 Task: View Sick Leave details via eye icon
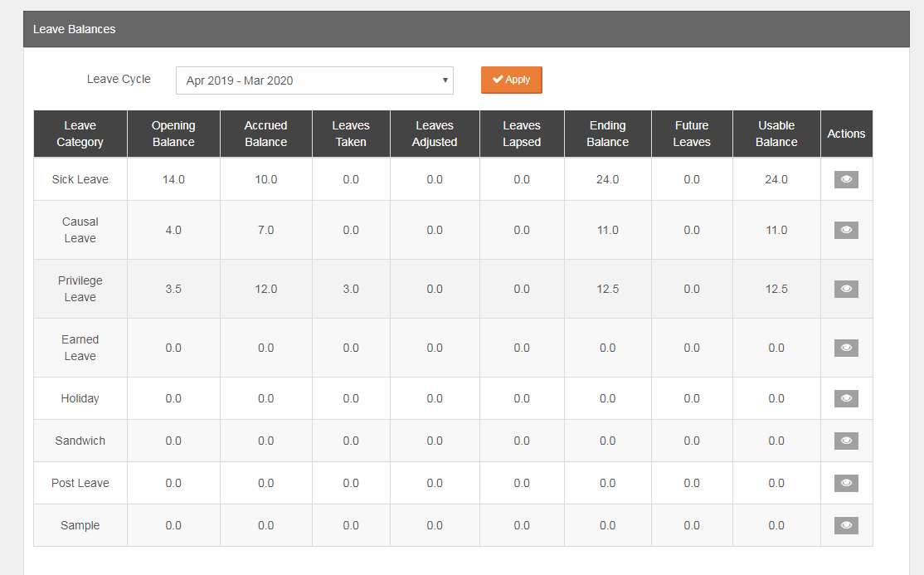click(846, 179)
